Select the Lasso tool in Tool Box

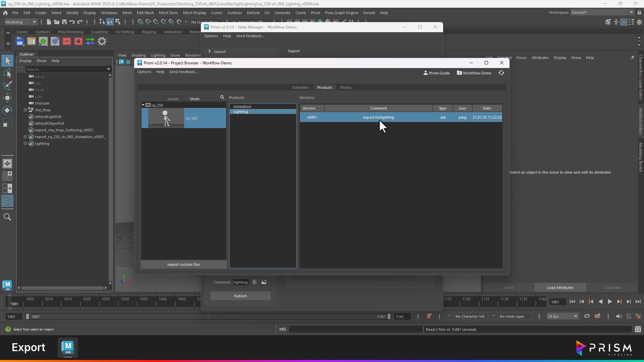click(7, 73)
